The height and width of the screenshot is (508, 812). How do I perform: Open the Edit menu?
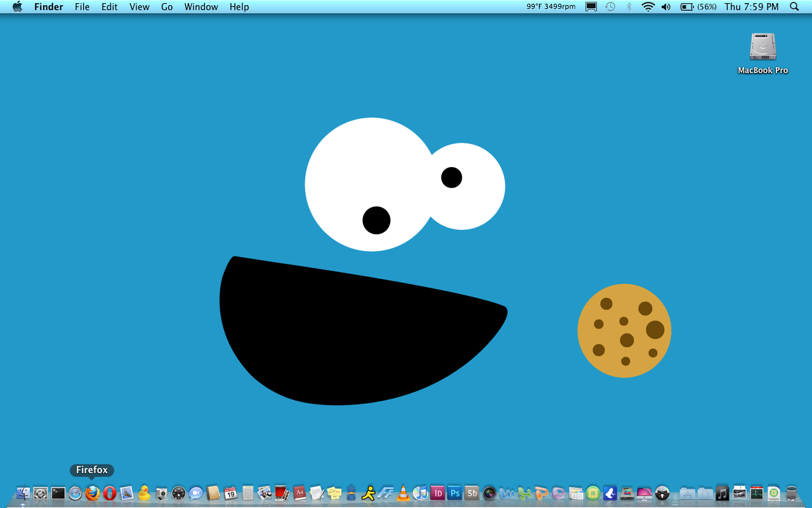(110, 6)
